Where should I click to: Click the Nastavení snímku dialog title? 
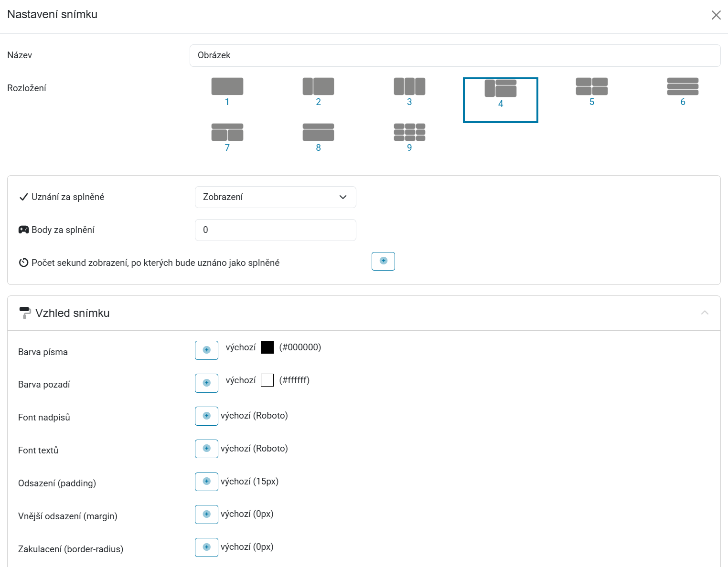53,14
